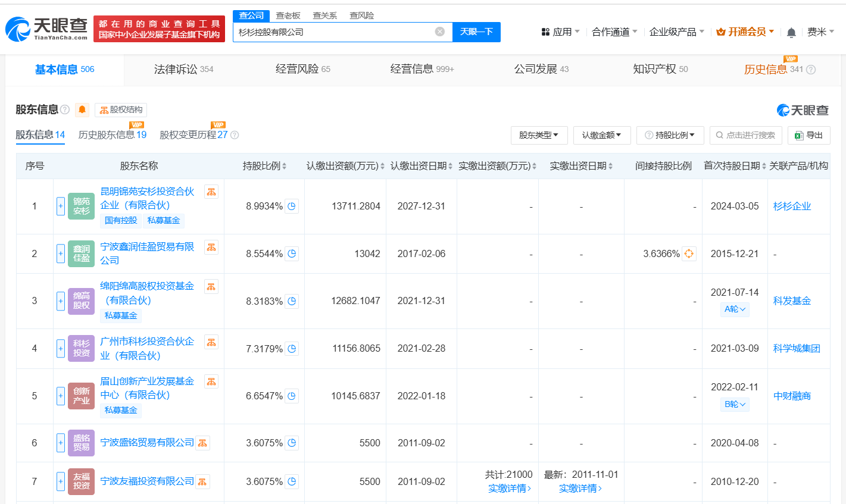This screenshot has height=504, width=846.
Task: Open equity structure for 宁波鑫润佳盈贸易
Action: [x=211, y=247]
